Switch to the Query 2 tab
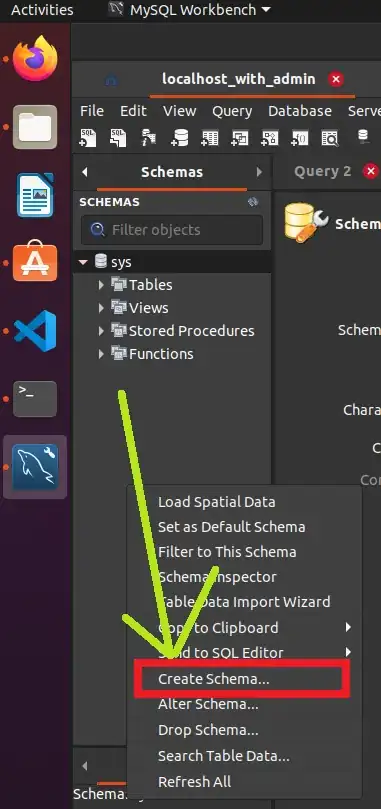Screen dimensions: 381x809 pyautogui.click(x=322, y=171)
